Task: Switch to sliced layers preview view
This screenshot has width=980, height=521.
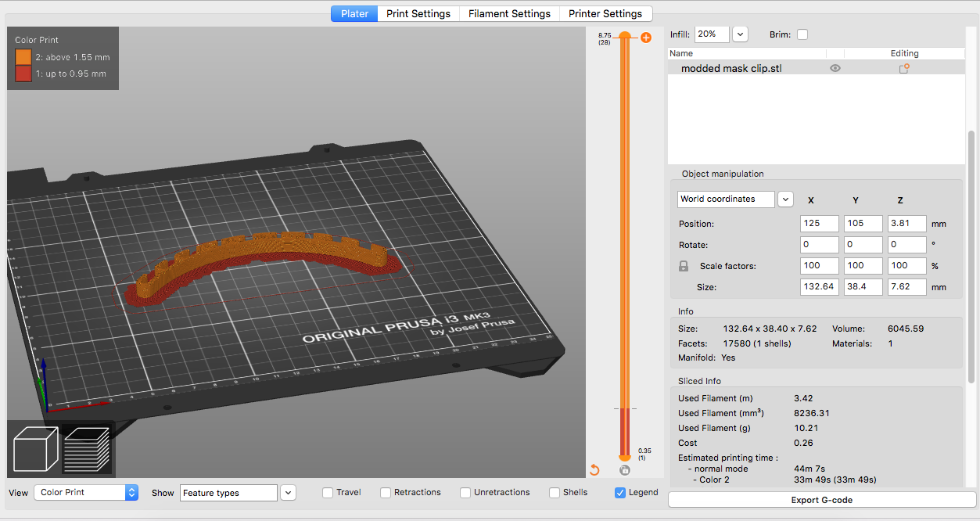Action: coord(87,449)
